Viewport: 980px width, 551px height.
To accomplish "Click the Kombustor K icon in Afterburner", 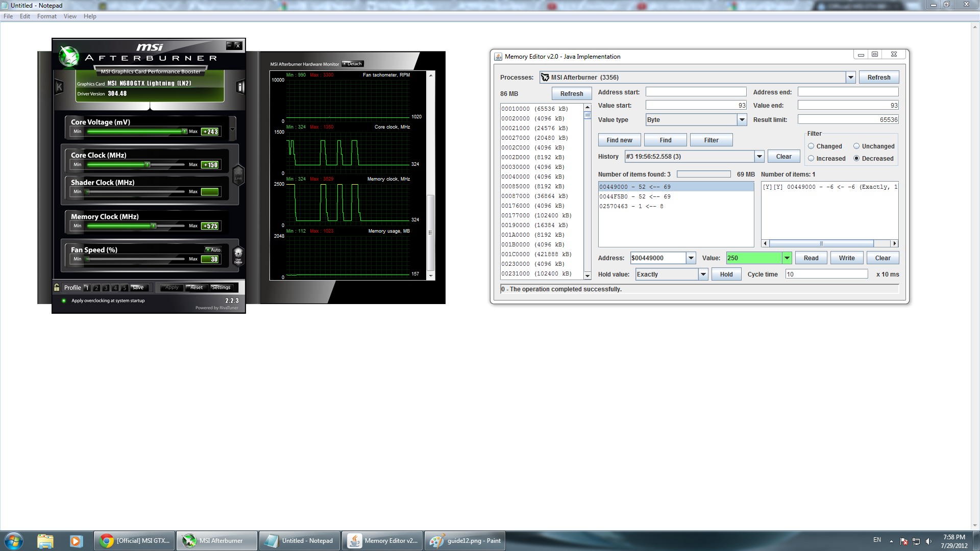I will 59,87.
